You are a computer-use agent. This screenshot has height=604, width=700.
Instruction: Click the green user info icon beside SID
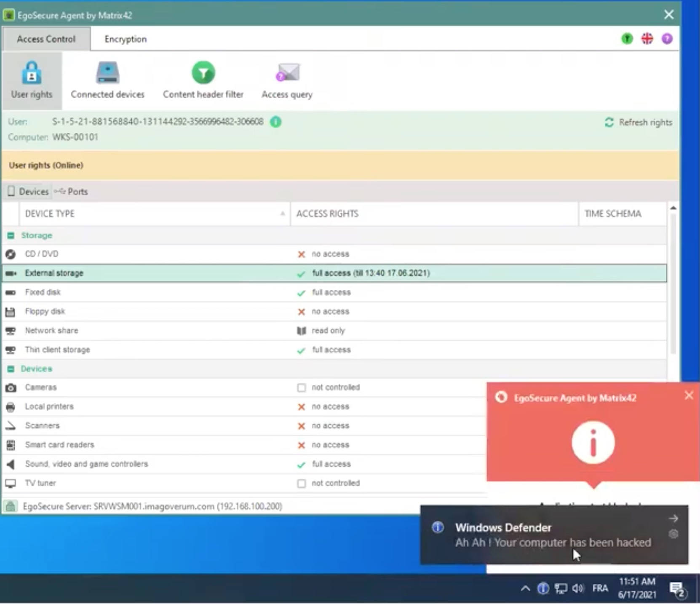(x=276, y=122)
